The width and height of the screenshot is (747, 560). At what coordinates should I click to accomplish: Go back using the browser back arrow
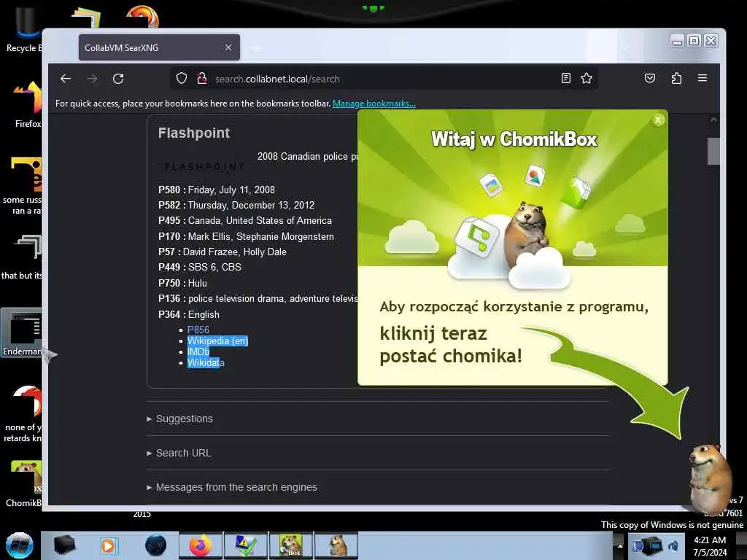click(66, 79)
